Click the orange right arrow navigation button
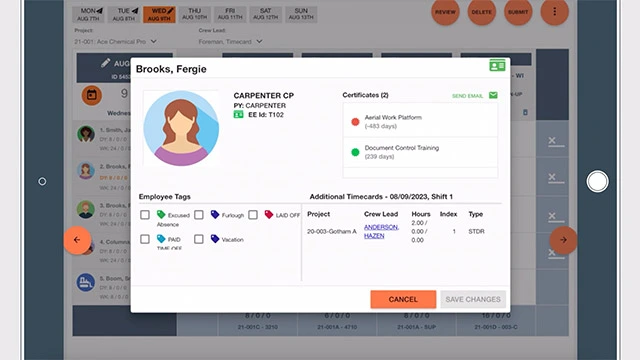Image resolution: width=640 pixels, height=360 pixels. [x=563, y=240]
